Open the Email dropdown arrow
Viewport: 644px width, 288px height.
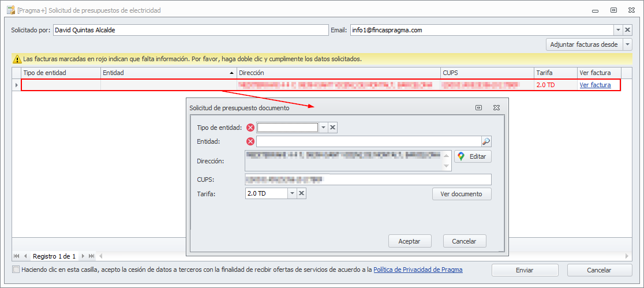point(619,30)
